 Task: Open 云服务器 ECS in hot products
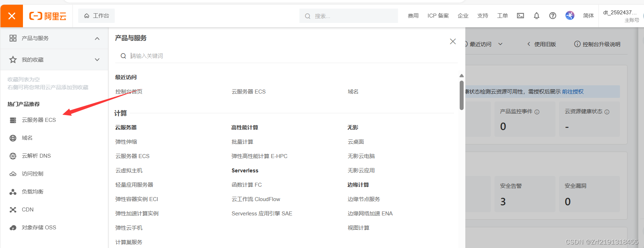39,120
